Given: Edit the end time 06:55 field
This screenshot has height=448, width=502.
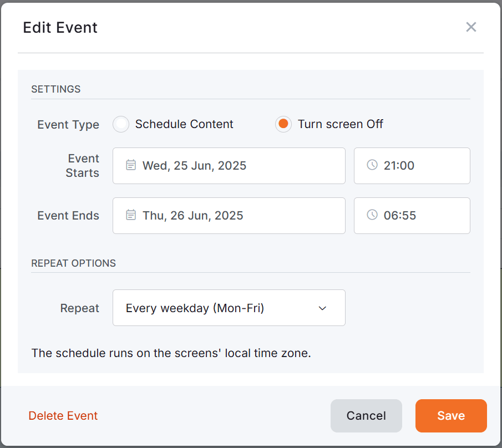Looking at the screenshot, I should coord(412,216).
